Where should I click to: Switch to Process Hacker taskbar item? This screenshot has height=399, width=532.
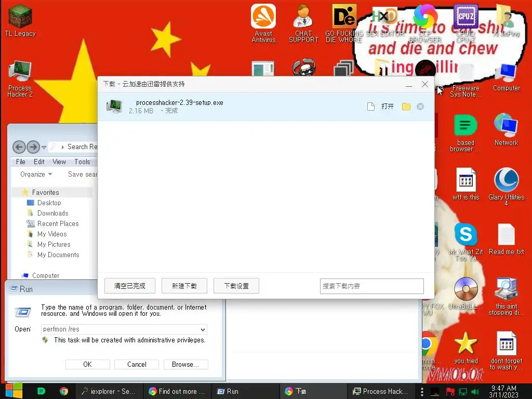pos(381,391)
